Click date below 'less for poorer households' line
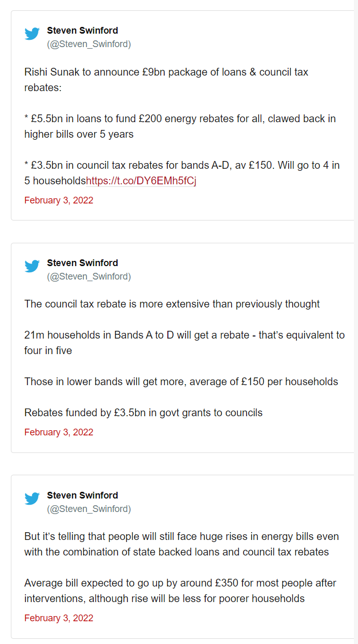358x644 pixels. 59,618
